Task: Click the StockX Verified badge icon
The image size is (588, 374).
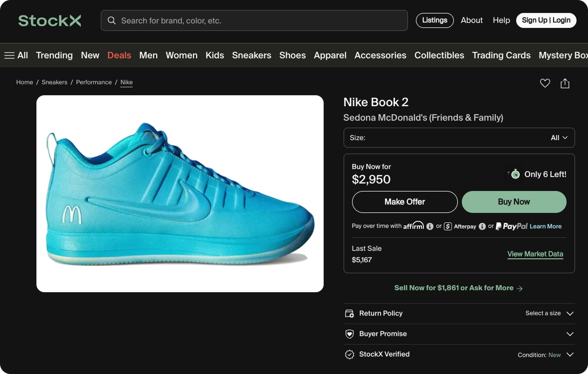Action: coord(350,355)
